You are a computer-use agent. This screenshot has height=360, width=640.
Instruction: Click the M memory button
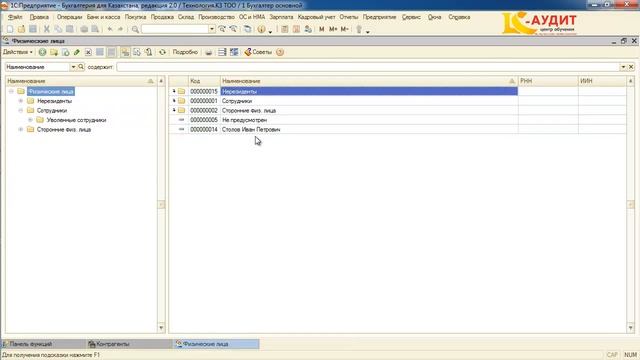click(x=322, y=29)
